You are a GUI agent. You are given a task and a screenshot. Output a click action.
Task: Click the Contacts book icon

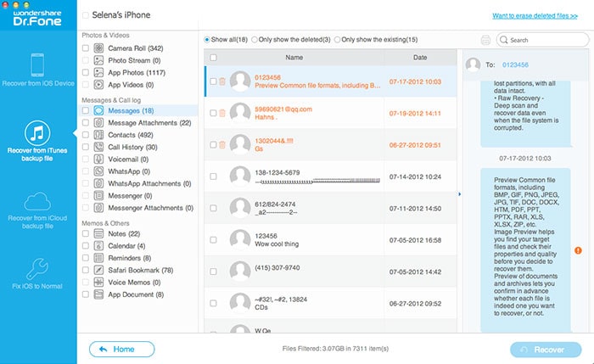click(x=99, y=135)
